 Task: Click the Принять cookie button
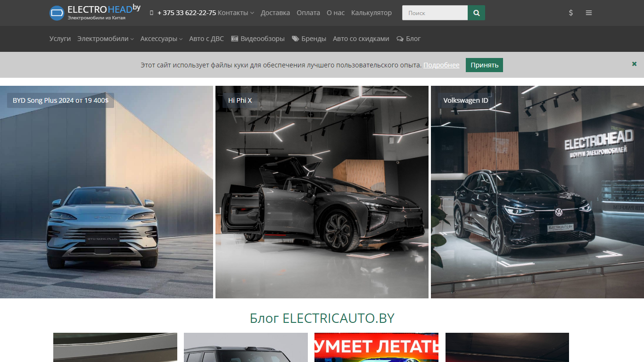point(484,65)
